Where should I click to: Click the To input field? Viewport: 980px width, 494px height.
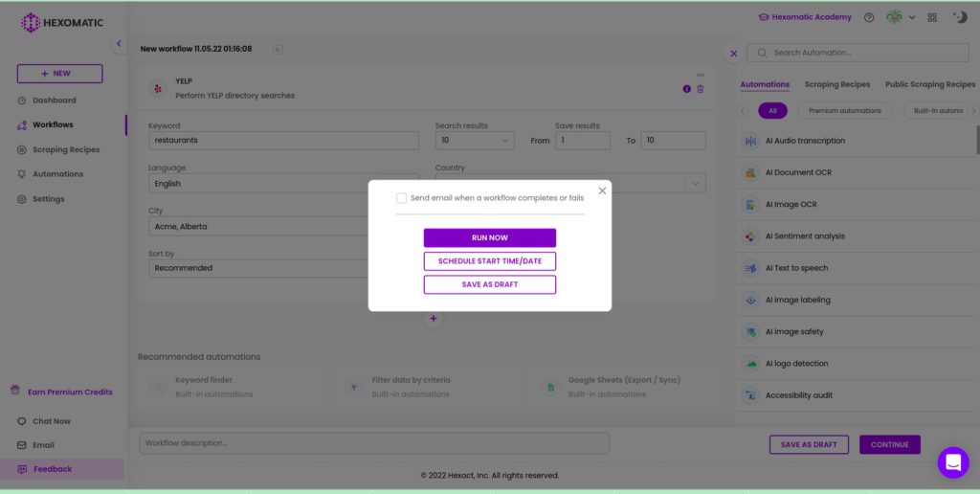(x=673, y=140)
